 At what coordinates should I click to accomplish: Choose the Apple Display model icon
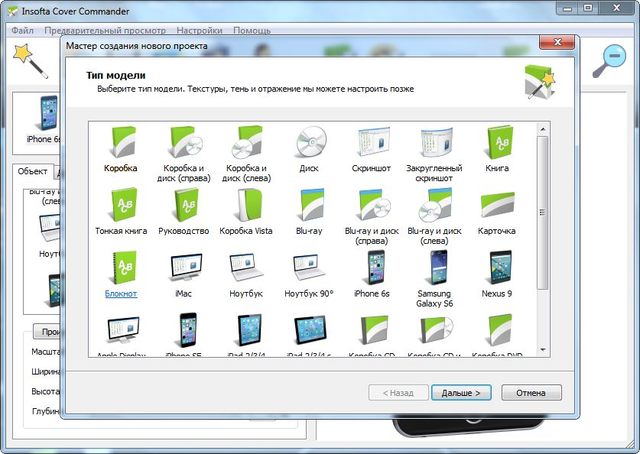123,331
